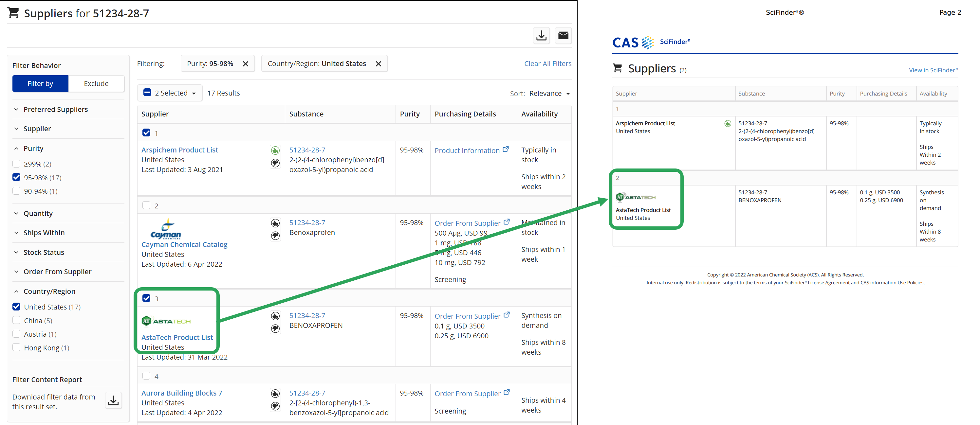Click the upper round icon in Aurora Building Blocks row
This screenshot has height=425, width=980.
(275, 394)
